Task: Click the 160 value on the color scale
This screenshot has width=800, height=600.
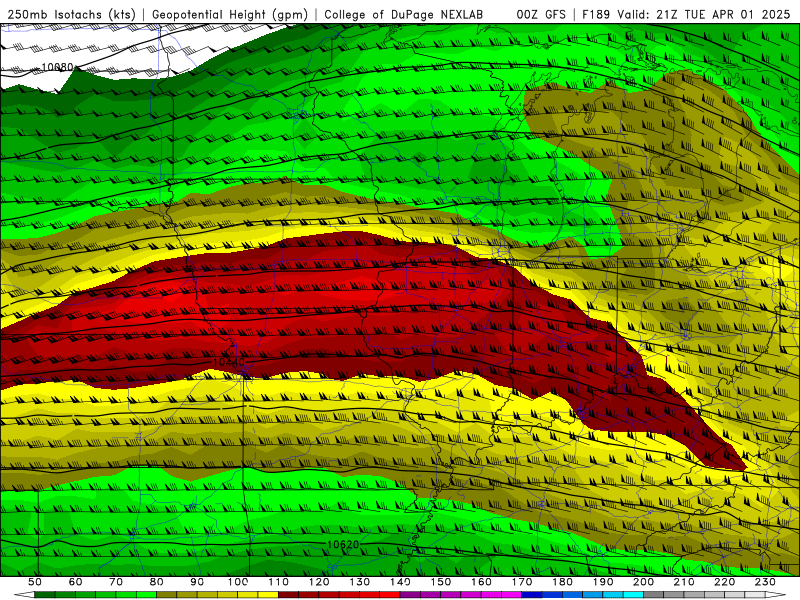Action: click(481, 582)
